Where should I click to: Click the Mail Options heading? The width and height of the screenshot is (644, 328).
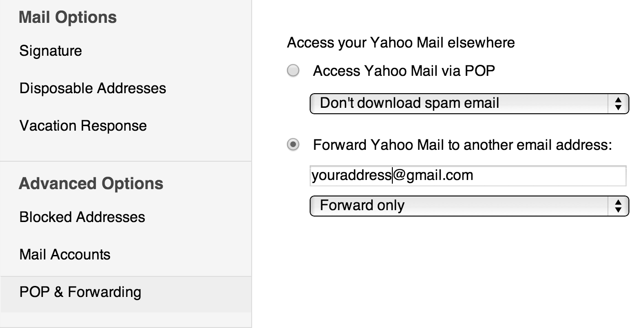point(68,17)
